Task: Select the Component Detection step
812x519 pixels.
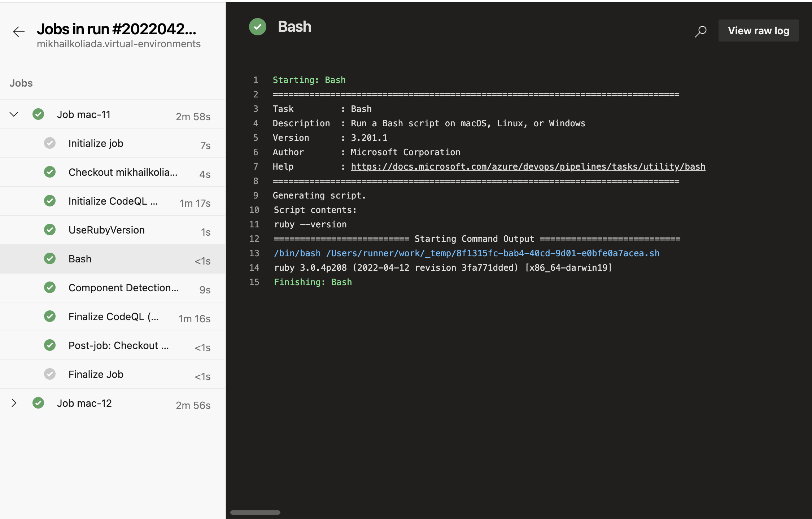Action: 123,288
